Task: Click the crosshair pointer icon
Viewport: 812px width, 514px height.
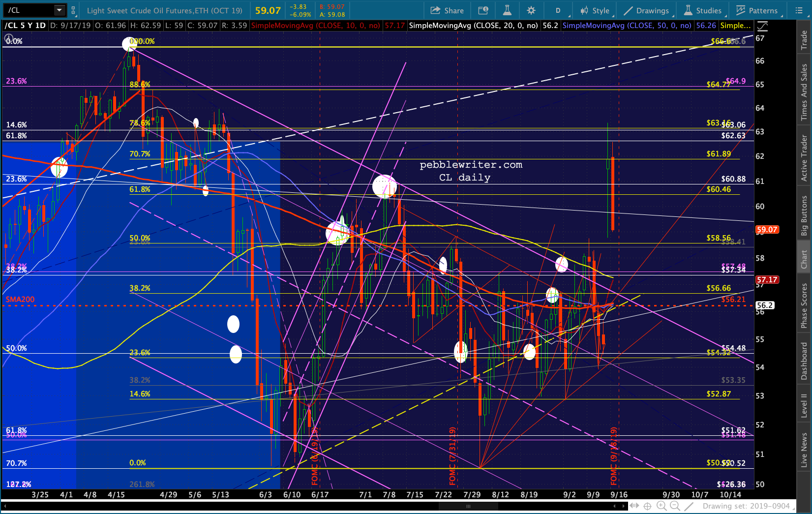Action: [x=648, y=506]
